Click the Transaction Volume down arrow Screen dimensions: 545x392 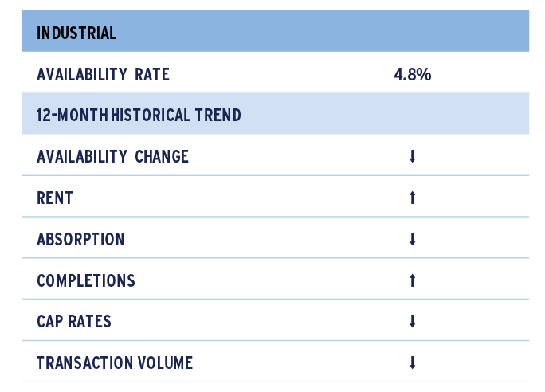click(412, 363)
